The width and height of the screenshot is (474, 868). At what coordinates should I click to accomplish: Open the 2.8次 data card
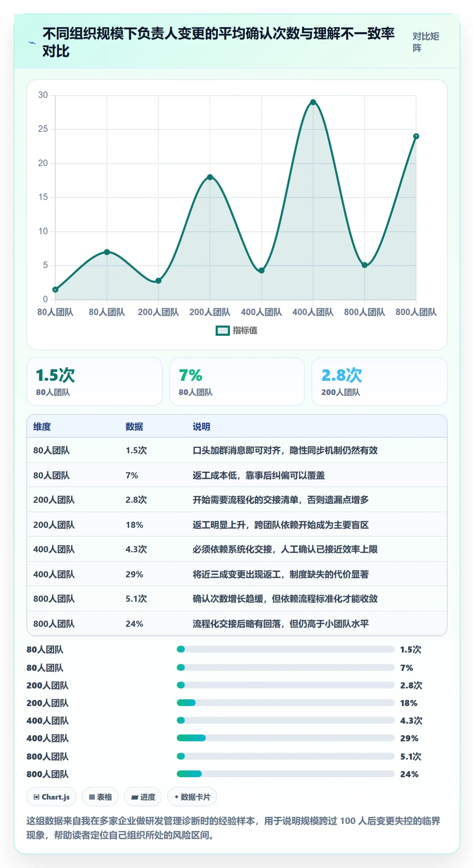[x=379, y=381]
